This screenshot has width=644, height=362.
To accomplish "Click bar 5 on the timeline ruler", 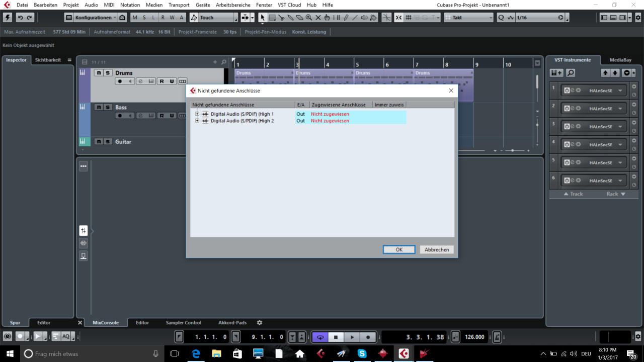I will [x=357, y=64].
